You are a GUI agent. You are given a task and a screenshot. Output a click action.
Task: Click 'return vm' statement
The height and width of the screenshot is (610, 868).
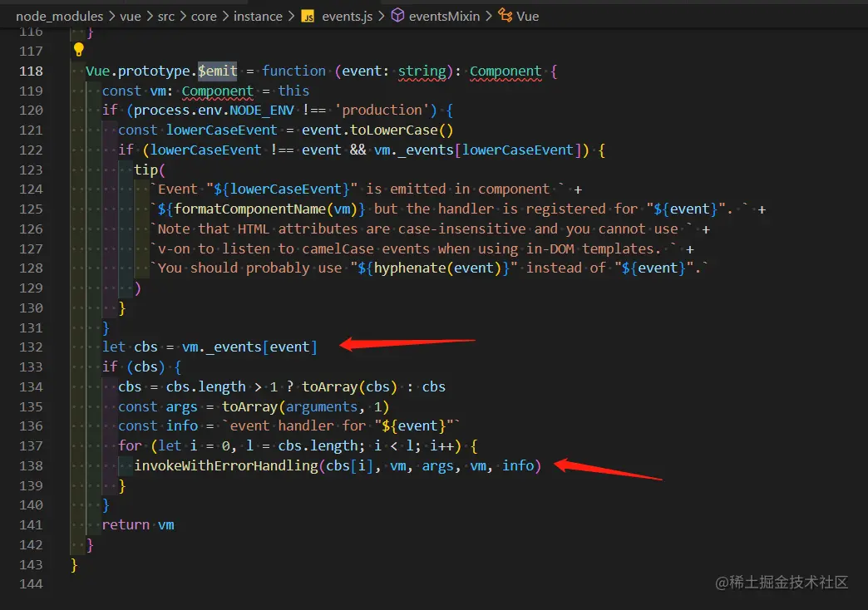coord(138,525)
